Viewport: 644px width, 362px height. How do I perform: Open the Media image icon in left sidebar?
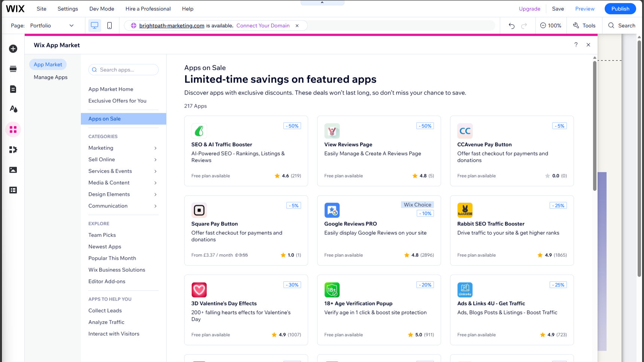pos(13,170)
